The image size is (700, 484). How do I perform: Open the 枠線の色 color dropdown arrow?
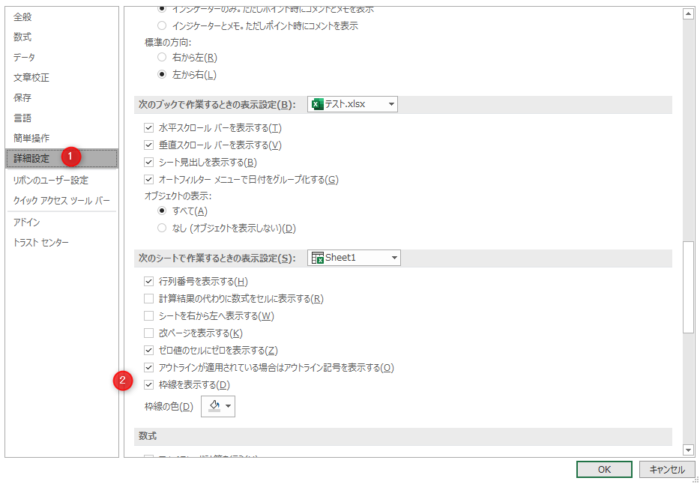coord(230,406)
